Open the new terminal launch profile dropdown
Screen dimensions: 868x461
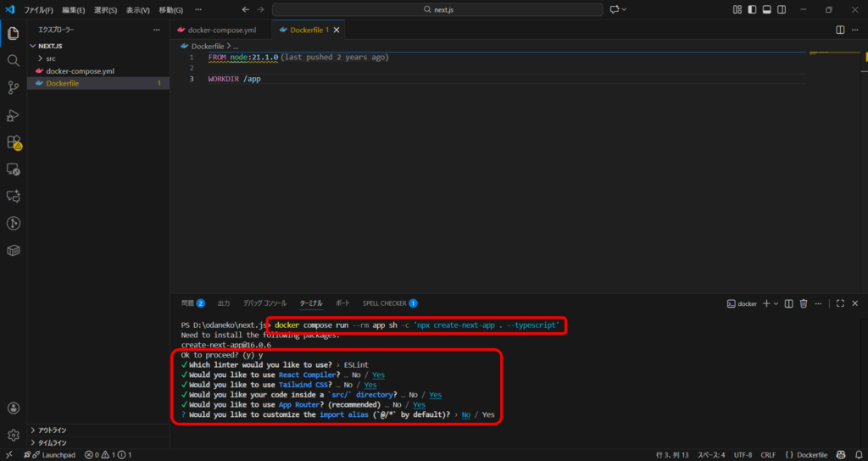pos(776,303)
